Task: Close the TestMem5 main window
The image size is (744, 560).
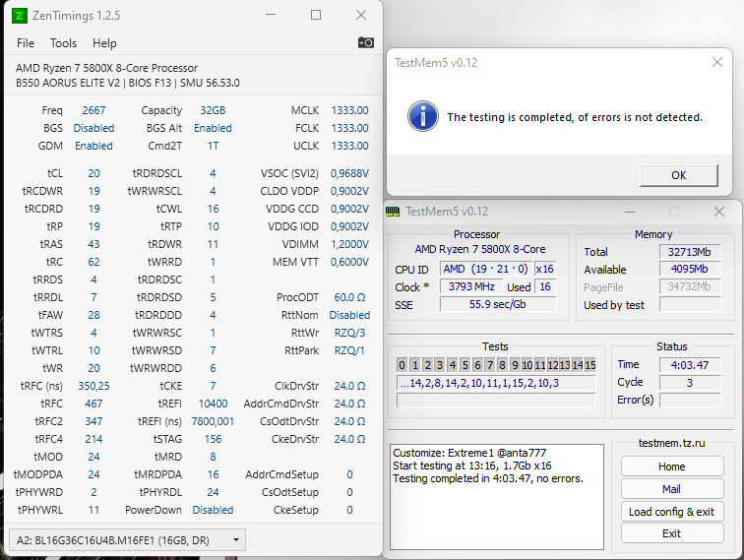Action: point(719,212)
